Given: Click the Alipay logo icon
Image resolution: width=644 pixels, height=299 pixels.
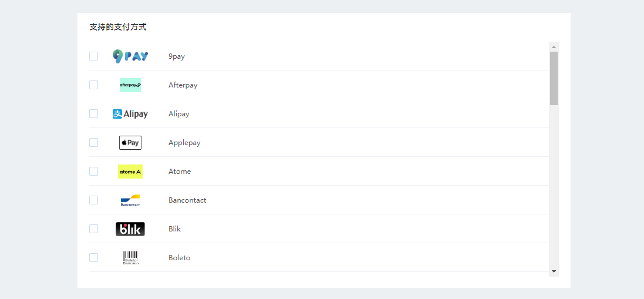Looking at the screenshot, I should point(130,114).
